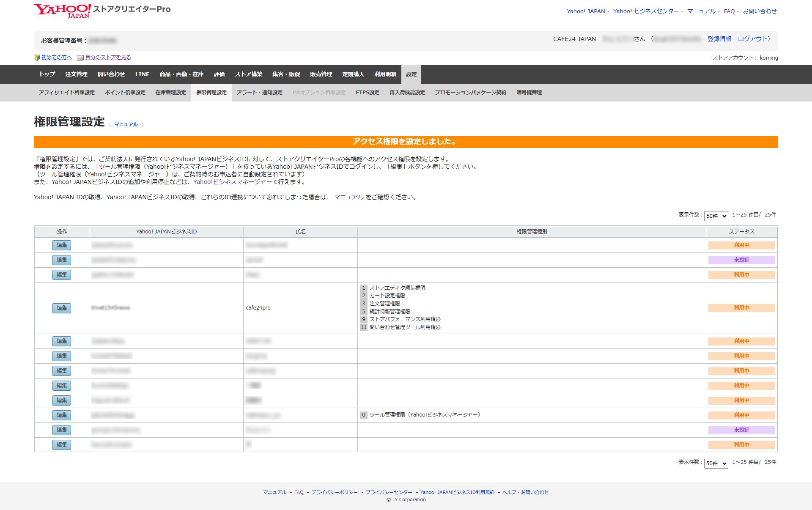Open Yahoo!ビジネスマネージャー link in description
The height and width of the screenshot is (510, 812).
click(x=232, y=182)
